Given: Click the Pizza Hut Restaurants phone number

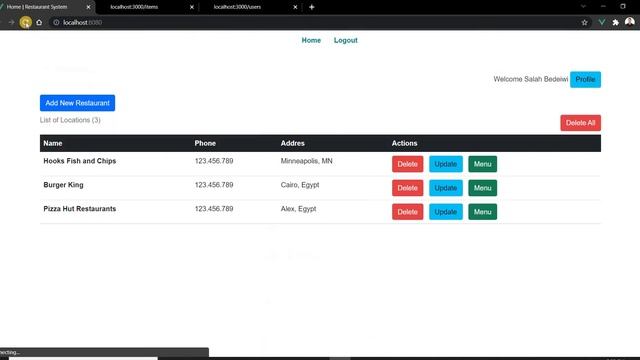Looking at the screenshot, I should 214,209.
